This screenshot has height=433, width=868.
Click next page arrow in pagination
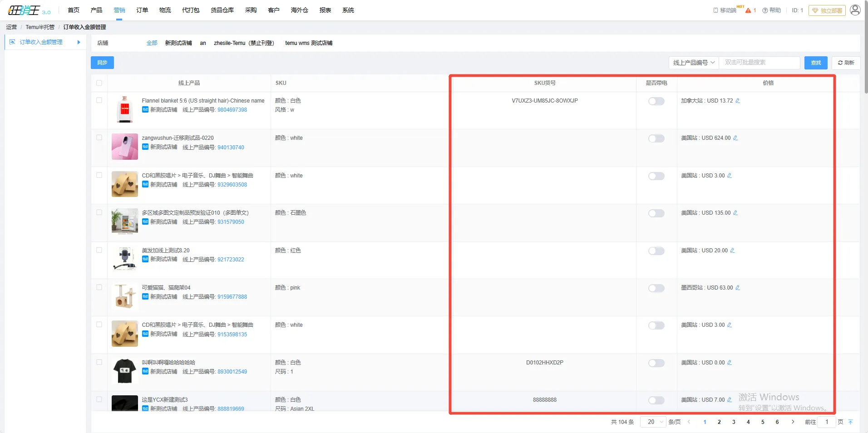click(x=793, y=422)
